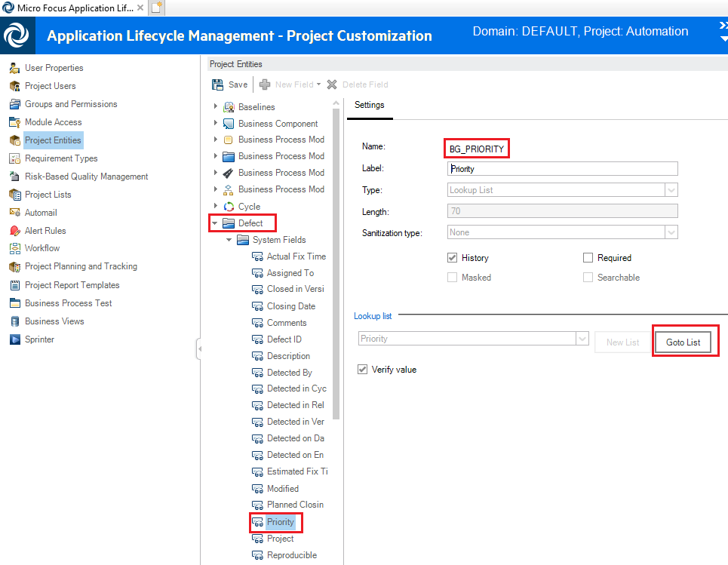Open the New Field toolbar button
728x565 pixels.
pos(290,84)
